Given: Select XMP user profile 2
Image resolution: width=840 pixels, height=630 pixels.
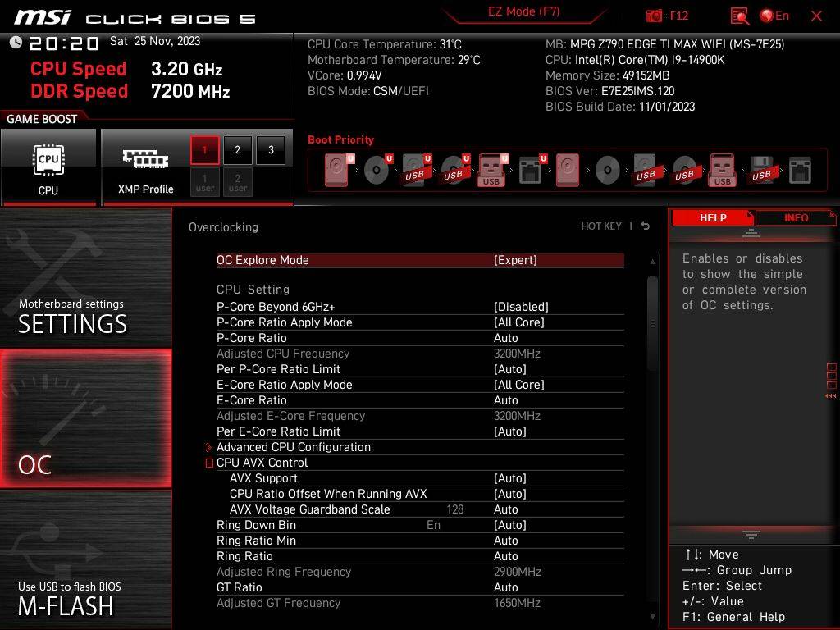Looking at the screenshot, I should click(x=237, y=182).
